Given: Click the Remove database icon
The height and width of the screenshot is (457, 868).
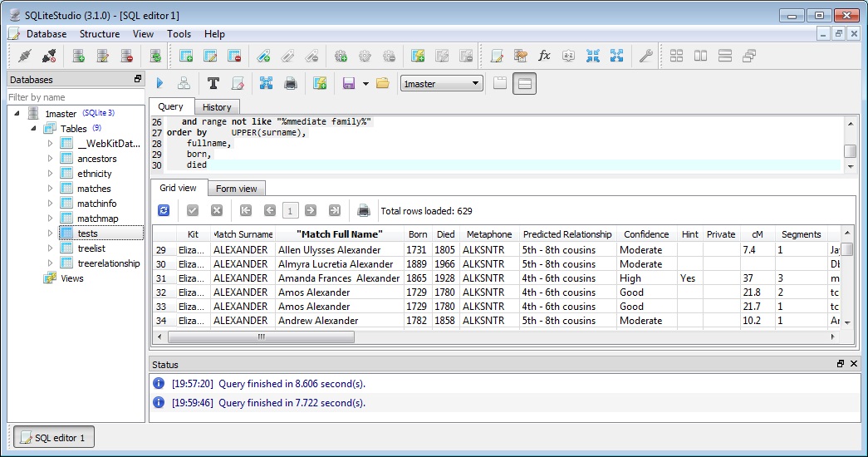Looking at the screenshot, I should coord(127,56).
